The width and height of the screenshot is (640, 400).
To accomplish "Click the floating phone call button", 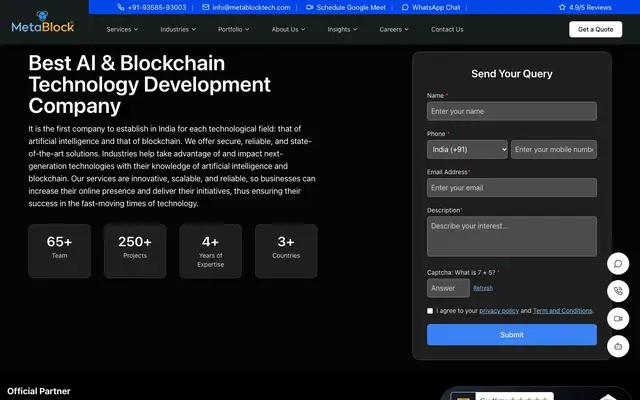I will click(618, 291).
